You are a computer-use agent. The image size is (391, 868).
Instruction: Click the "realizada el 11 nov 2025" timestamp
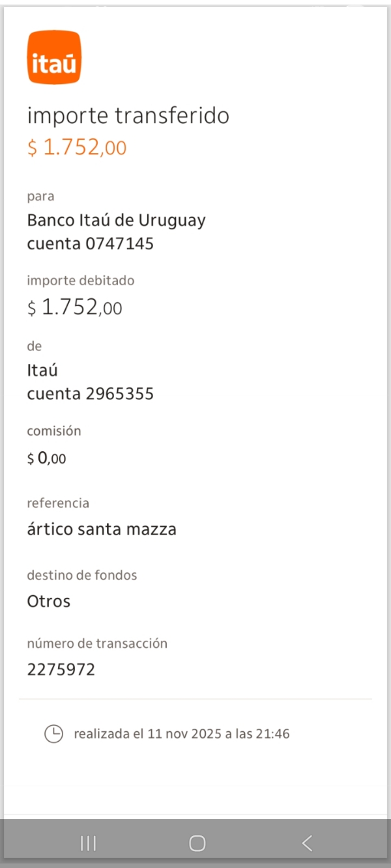(182, 734)
